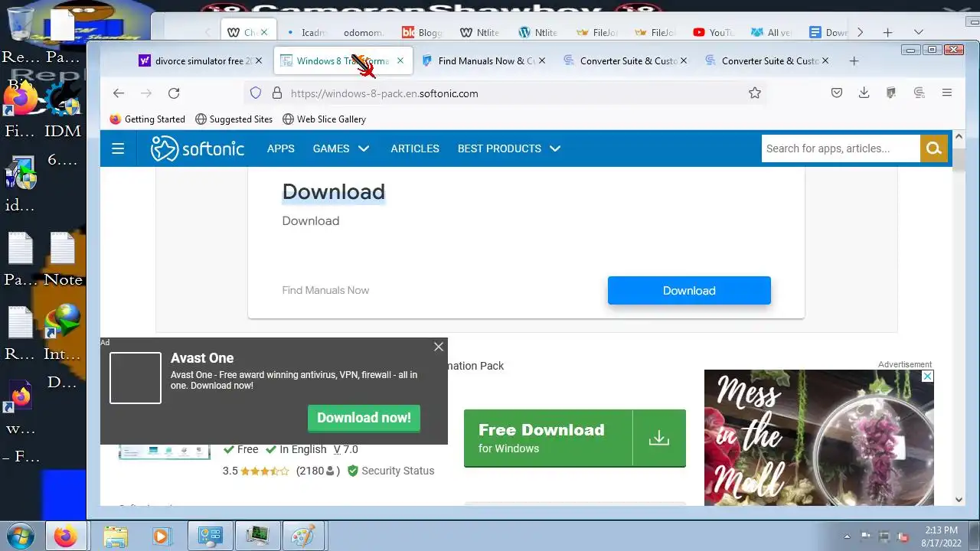Select first Ntlite tab in background window

(x=479, y=32)
